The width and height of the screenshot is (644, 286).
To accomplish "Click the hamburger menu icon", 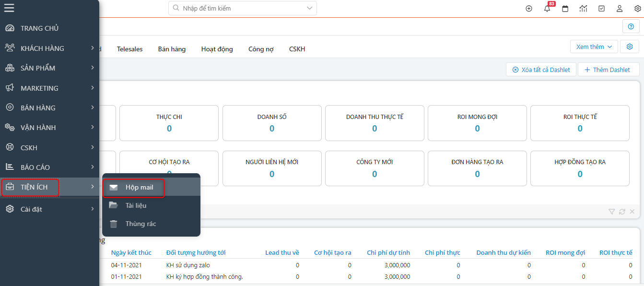I will point(9,8).
